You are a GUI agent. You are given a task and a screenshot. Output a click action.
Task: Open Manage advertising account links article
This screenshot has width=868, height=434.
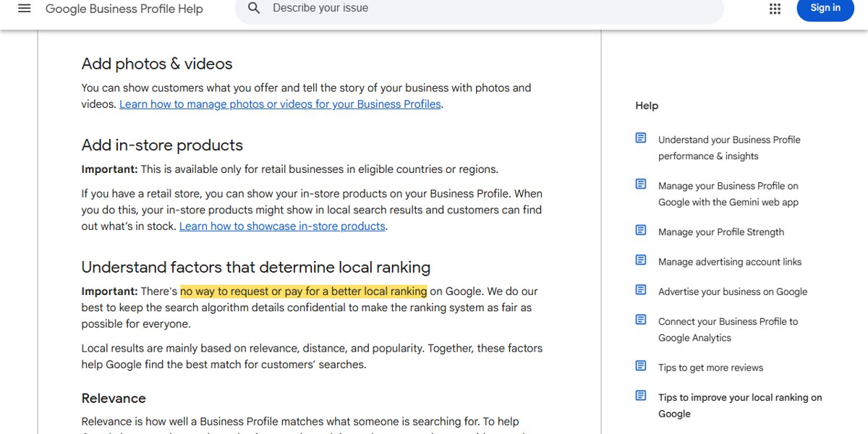click(x=730, y=262)
